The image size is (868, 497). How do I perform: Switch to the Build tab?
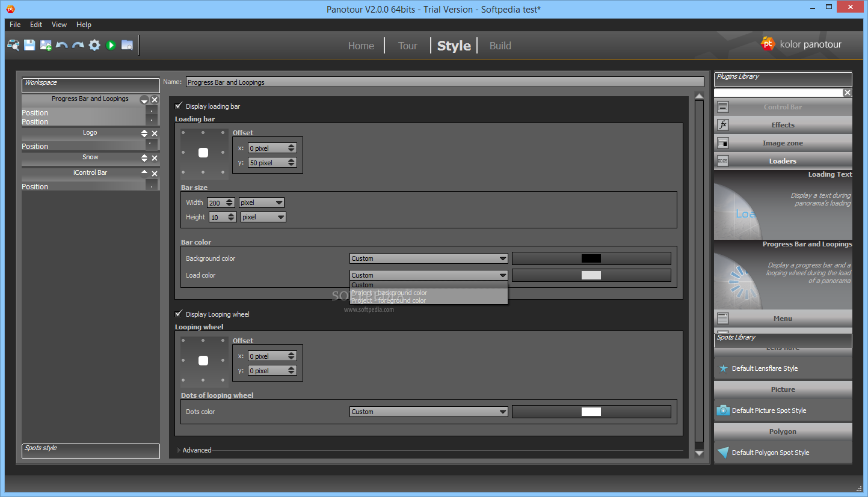500,46
